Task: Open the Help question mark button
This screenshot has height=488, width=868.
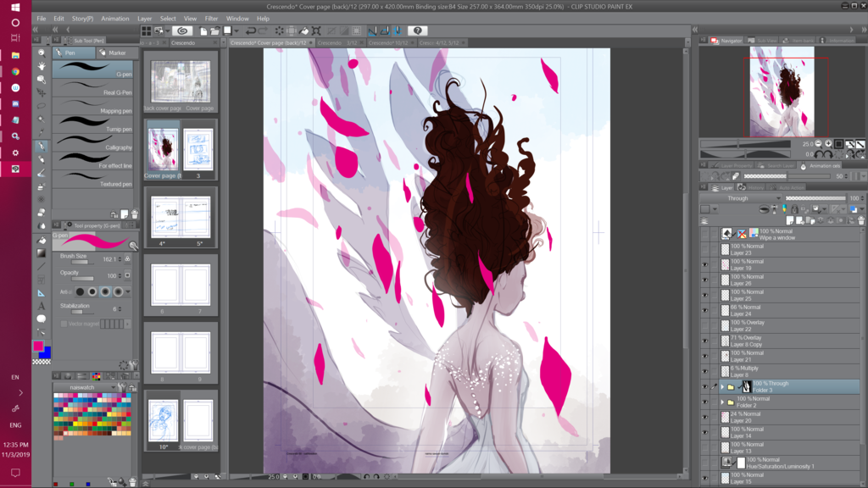Action: click(x=418, y=30)
